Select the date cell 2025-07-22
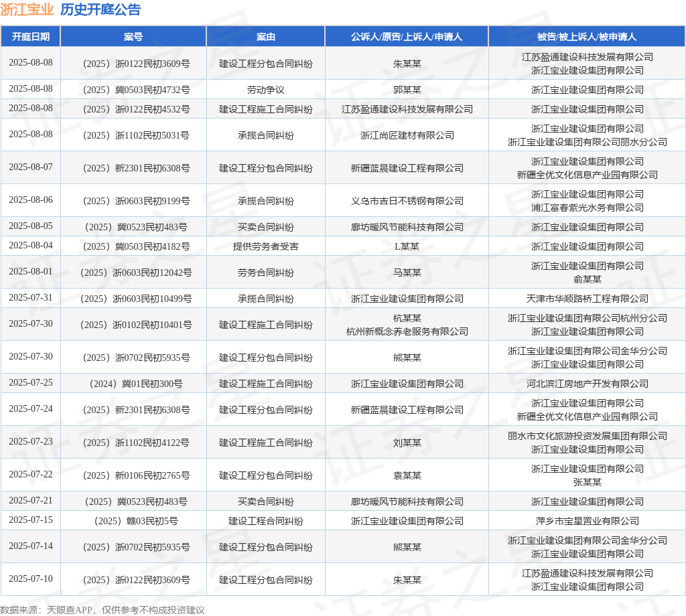686x616 pixels. [x=31, y=474]
